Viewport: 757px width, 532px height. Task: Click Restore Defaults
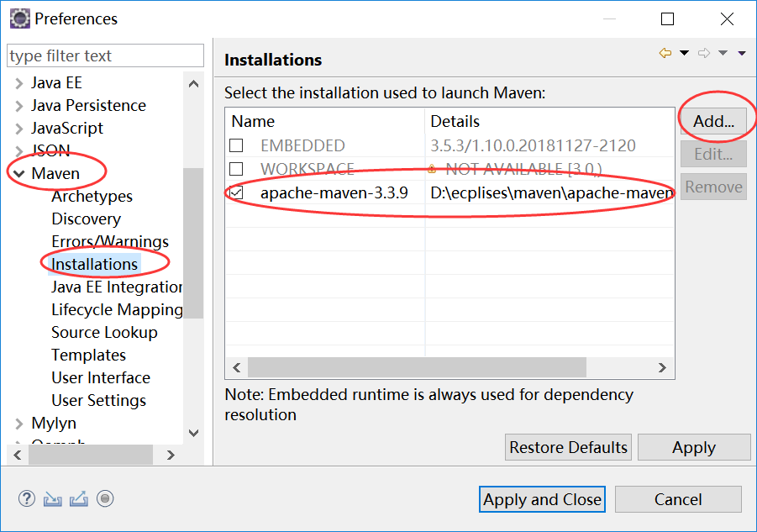coord(568,447)
